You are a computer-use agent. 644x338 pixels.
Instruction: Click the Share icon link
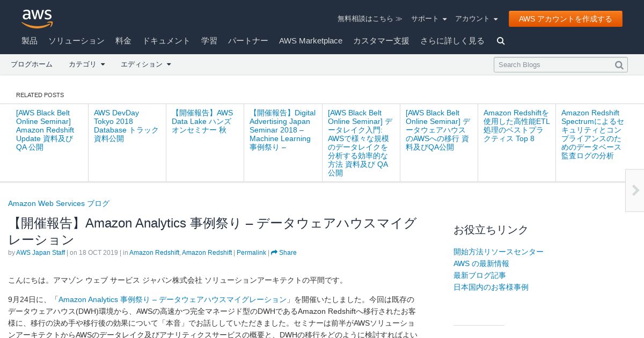click(x=283, y=253)
